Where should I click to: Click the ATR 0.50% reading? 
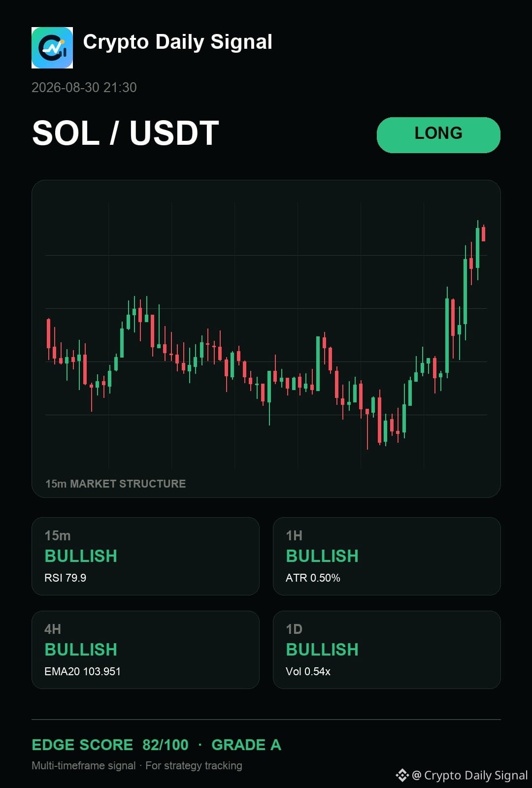[313, 578]
